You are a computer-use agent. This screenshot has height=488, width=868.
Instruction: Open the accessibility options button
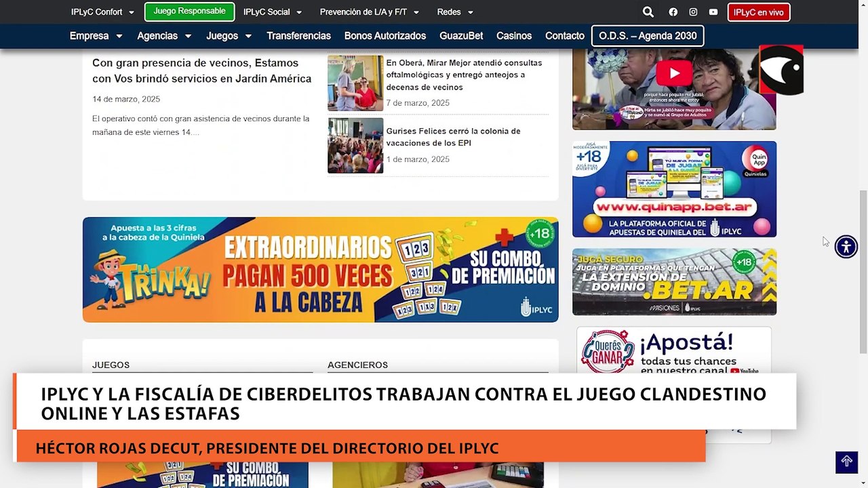tap(846, 247)
